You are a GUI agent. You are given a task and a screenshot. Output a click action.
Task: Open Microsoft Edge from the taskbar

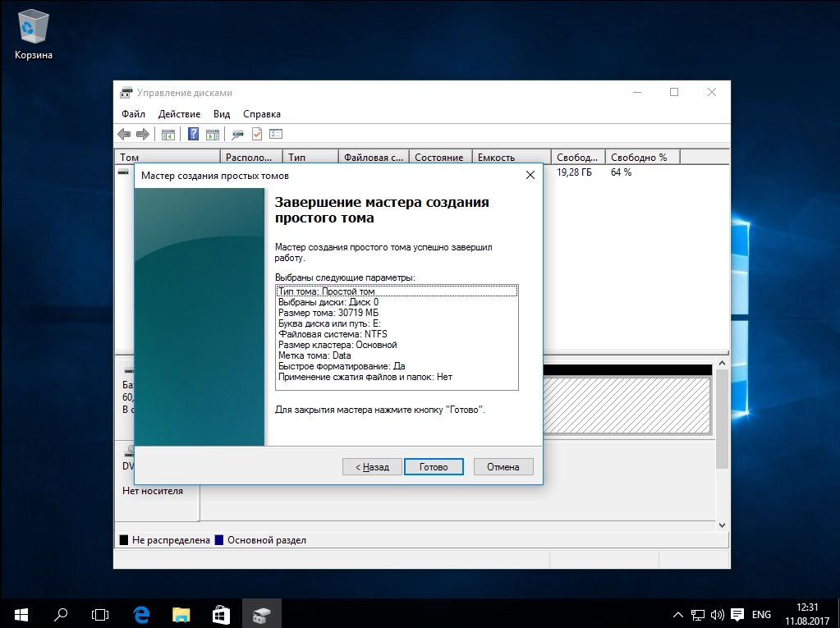(141, 613)
